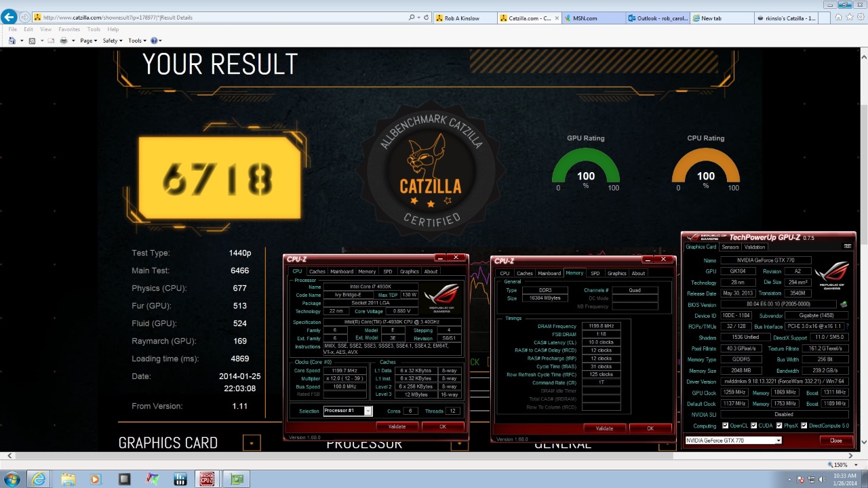Open the File menu
The image size is (868, 488).
[x=12, y=29]
